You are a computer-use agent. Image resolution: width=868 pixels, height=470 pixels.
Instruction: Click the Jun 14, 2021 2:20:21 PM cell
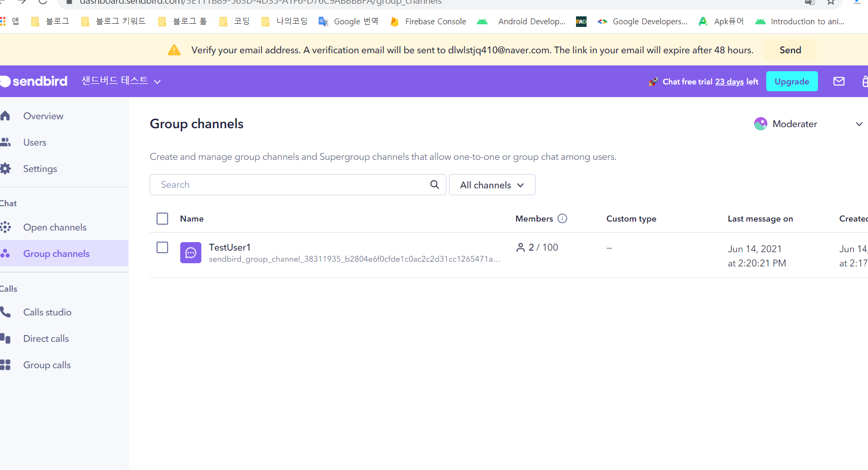757,256
